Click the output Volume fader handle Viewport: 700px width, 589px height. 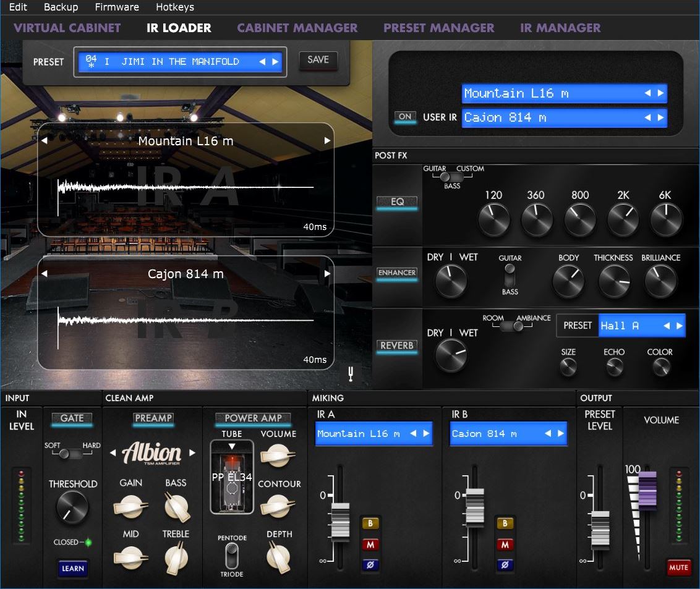[x=647, y=491]
